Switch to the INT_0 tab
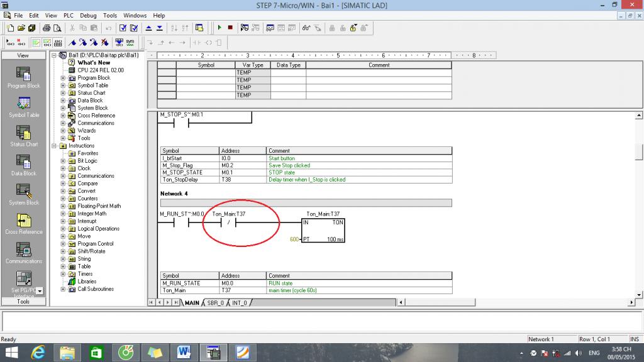Viewport: 644px width, 362px height. [240, 302]
